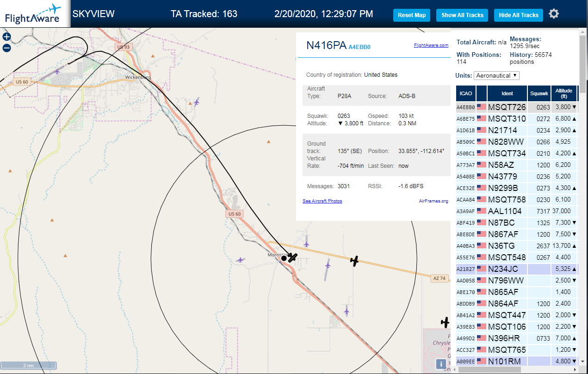Select purple aircraft icon west of Morristown
Image resolution: width=588 pixels, height=374 pixels.
(x=240, y=260)
